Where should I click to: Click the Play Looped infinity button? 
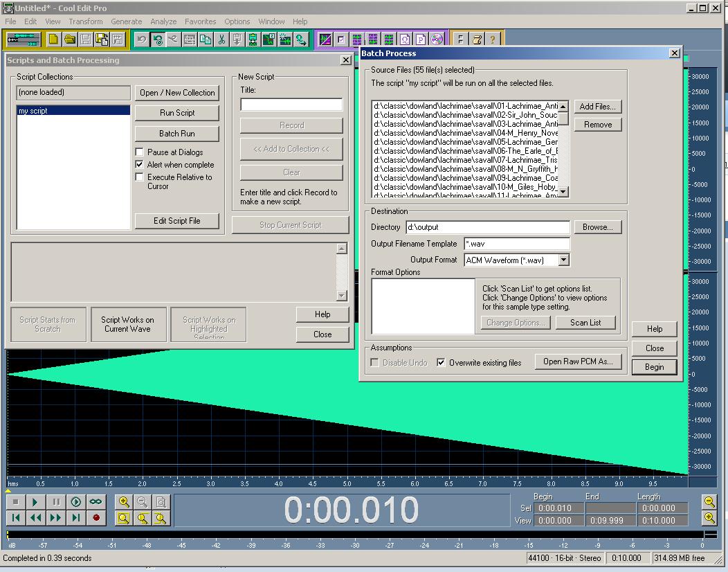tap(95, 502)
